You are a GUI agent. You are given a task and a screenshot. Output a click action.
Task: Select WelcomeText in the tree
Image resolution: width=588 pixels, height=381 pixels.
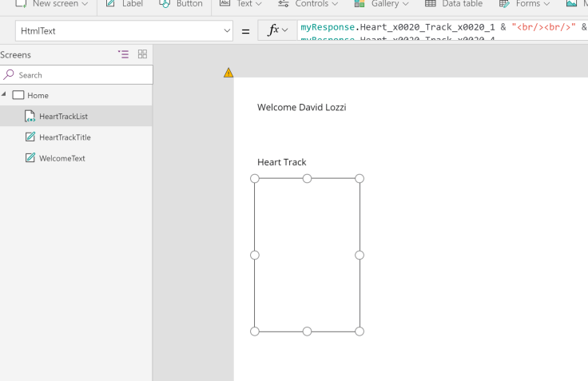(x=76, y=158)
